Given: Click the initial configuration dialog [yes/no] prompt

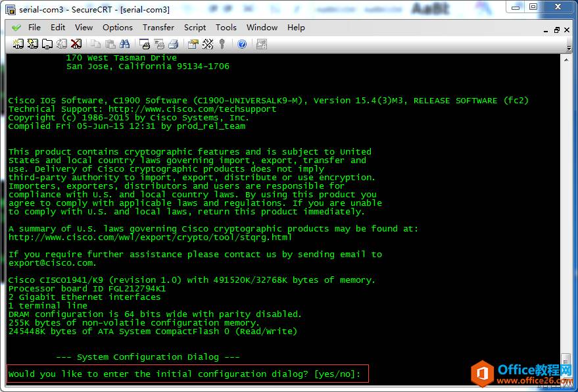Looking at the screenshot, I should [184, 374].
